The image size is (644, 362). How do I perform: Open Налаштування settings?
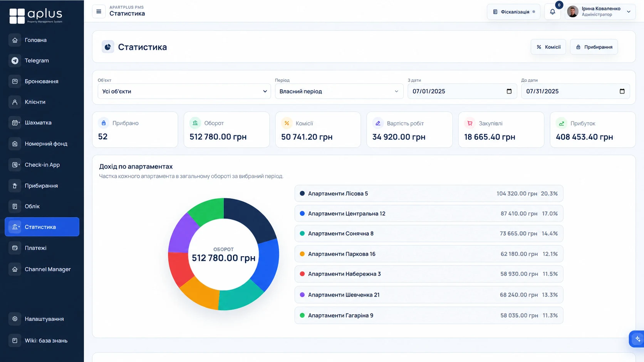pos(42,319)
